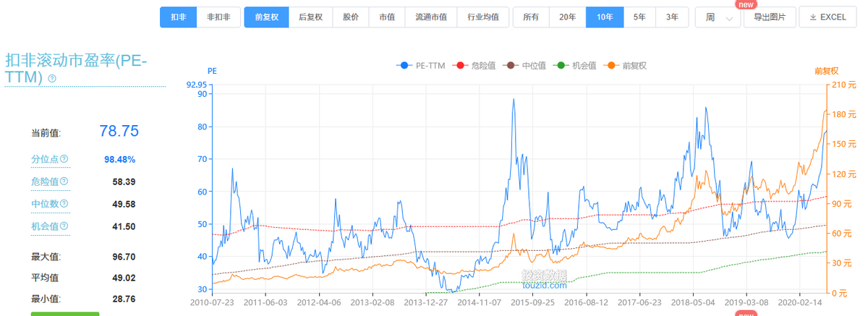Click 分位点 label link
868x316 pixels.
44,159
